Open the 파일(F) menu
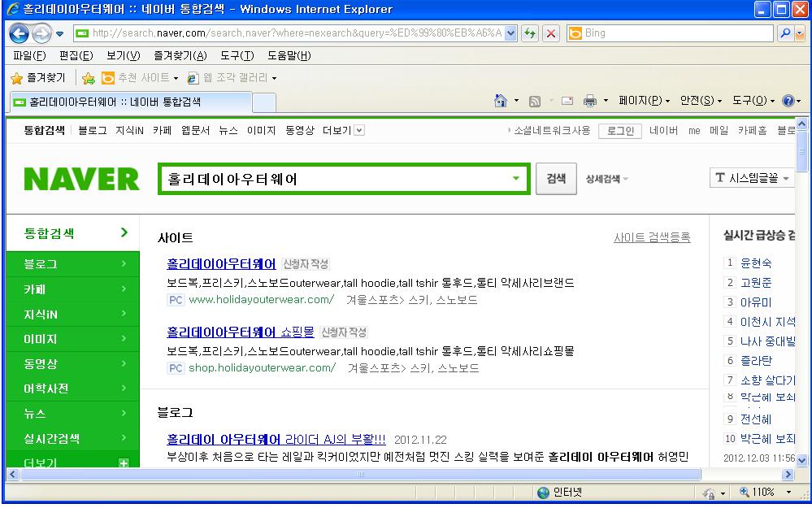Screen dimensions: 812x508 [x=29, y=55]
